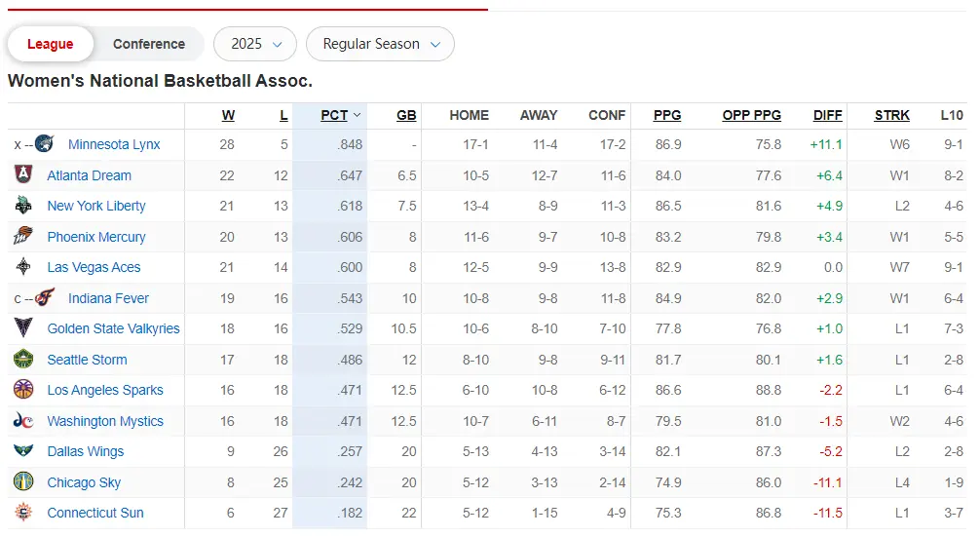The image size is (980, 537).
Task: Click the Phoenix Mercury team logo
Action: click(x=23, y=237)
